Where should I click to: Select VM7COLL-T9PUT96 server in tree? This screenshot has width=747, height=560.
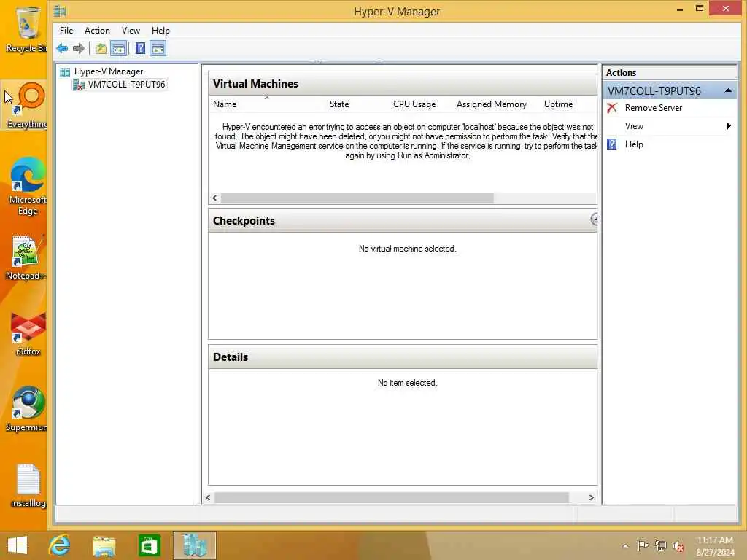[127, 85]
